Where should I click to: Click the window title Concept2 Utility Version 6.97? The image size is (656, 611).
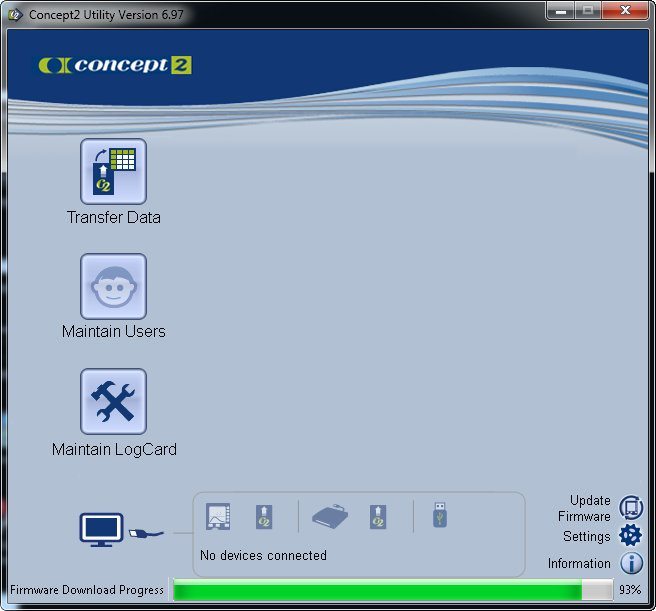click(106, 15)
